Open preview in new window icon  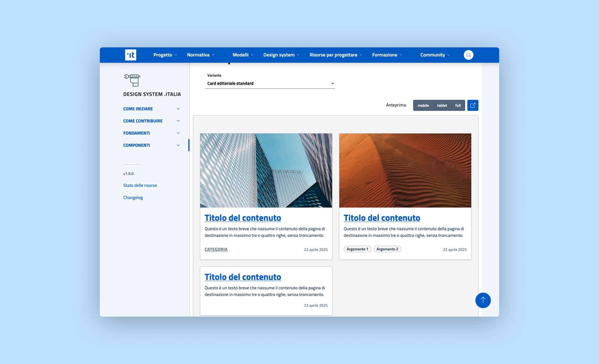click(x=473, y=105)
